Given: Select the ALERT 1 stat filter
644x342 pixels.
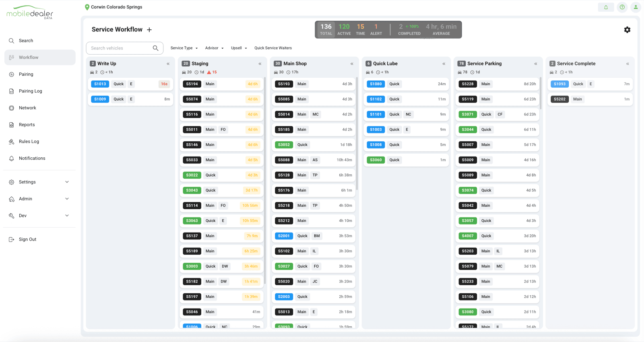Looking at the screenshot, I should 376,30.
